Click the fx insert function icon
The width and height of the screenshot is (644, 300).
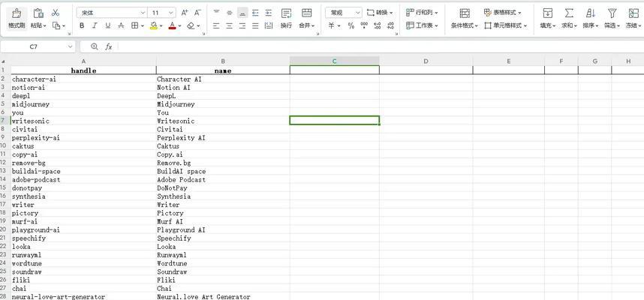pyautogui.click(x=108, y=46)
